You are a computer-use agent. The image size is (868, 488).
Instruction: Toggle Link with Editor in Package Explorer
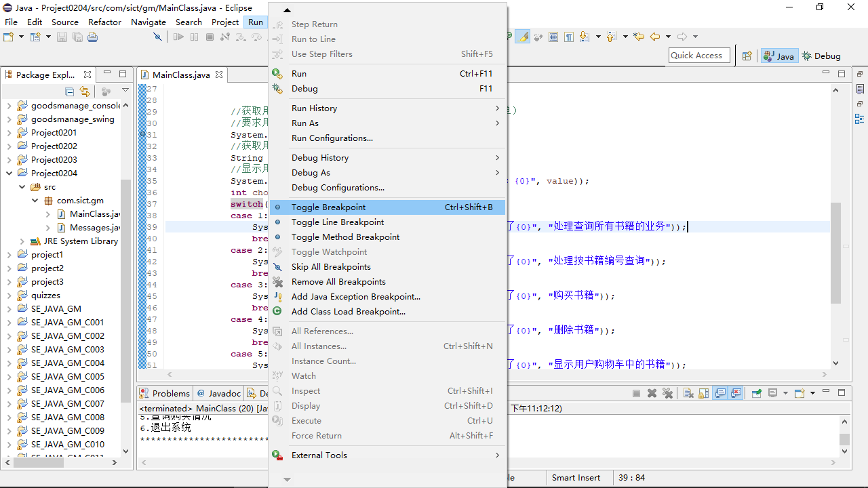click(x=85, y=91)
